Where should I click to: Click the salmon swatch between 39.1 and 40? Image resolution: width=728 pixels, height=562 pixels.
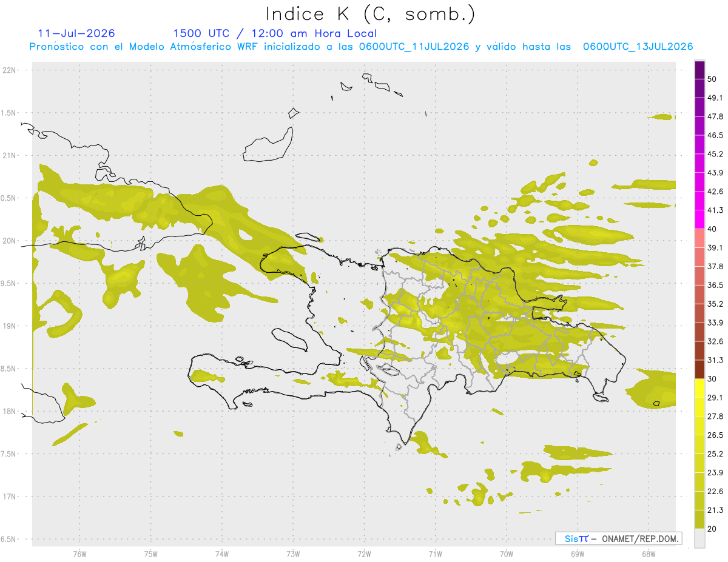coord(699,238)
